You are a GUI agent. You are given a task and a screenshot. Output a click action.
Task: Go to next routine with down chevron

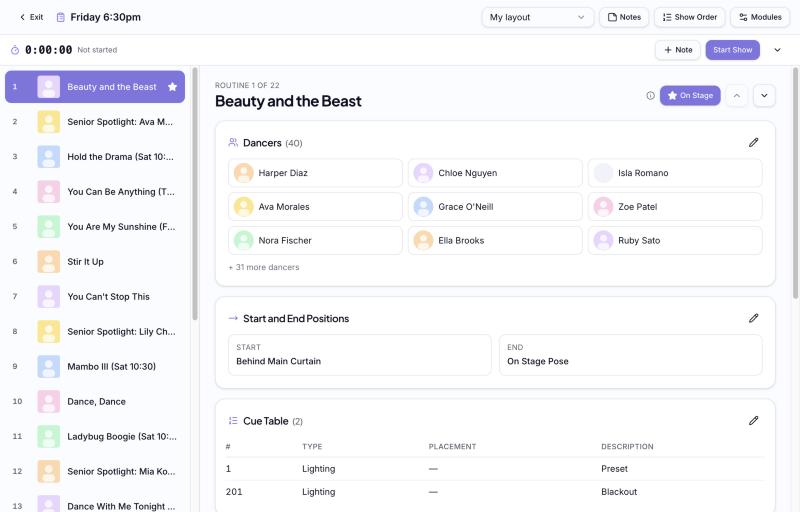pyautogui.click(x=764, y=95)
